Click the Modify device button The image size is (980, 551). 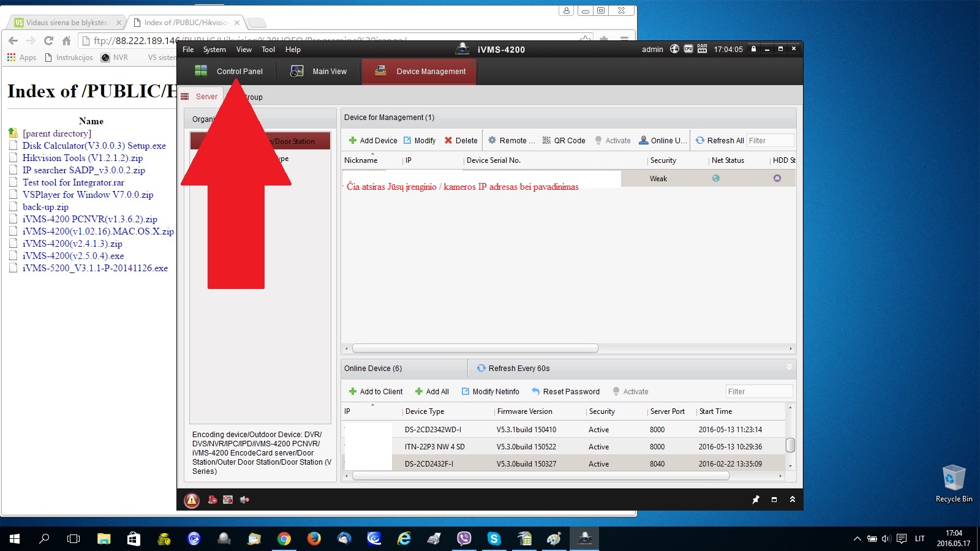click(x=420, y=140)
